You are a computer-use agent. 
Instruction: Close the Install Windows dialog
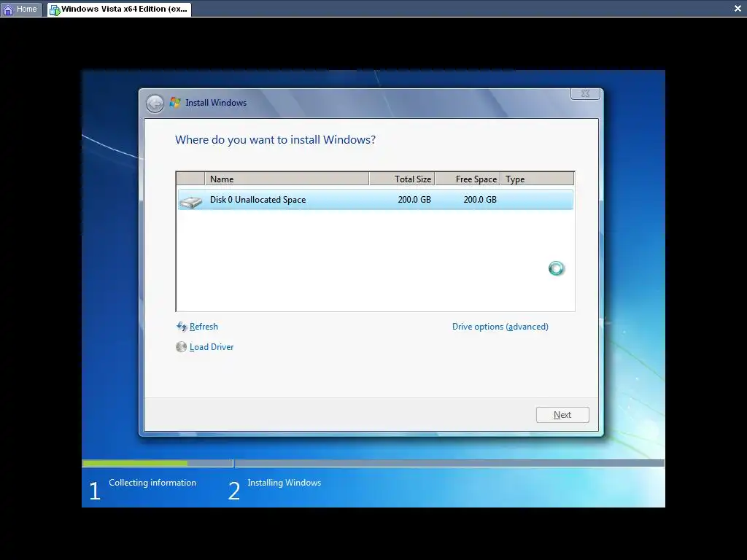(x=585, y=94)
